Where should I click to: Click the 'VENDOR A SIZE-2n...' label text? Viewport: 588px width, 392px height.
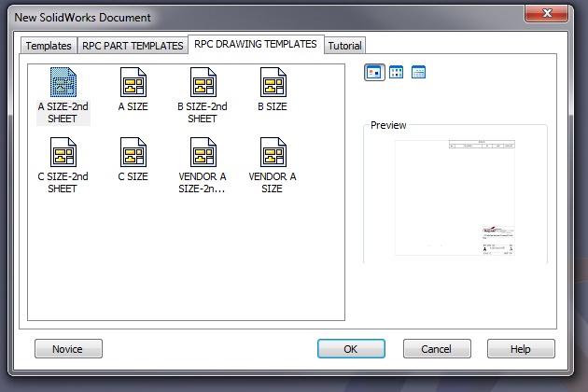[203, 182]
